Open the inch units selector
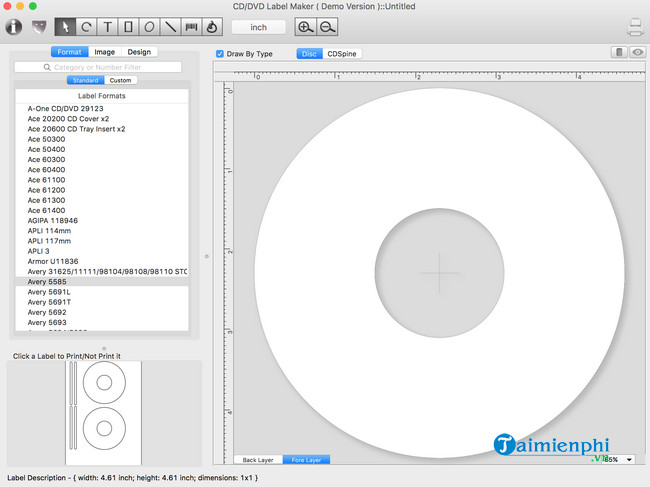The height and width of the screenshot is (487, 650). tap(258, 27)
